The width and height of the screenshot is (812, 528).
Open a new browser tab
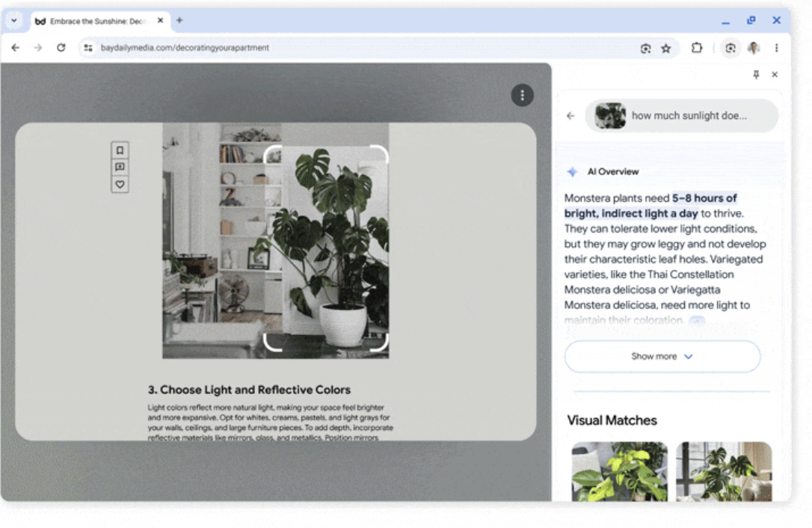click(179, 21)
